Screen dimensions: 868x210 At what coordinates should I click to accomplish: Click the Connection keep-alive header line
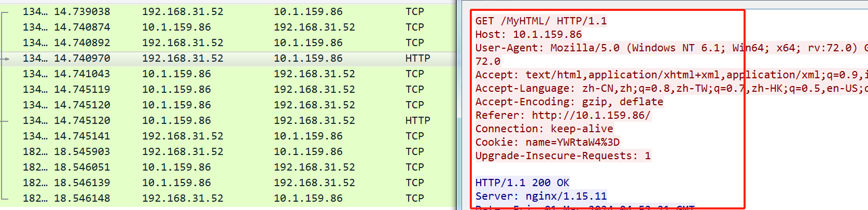[544, 129]
